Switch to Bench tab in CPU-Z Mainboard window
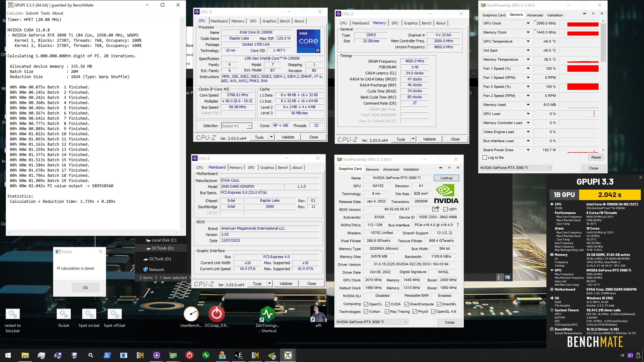Image resolution: width=644 pixels, height=362 pixels. pos(283,167)
